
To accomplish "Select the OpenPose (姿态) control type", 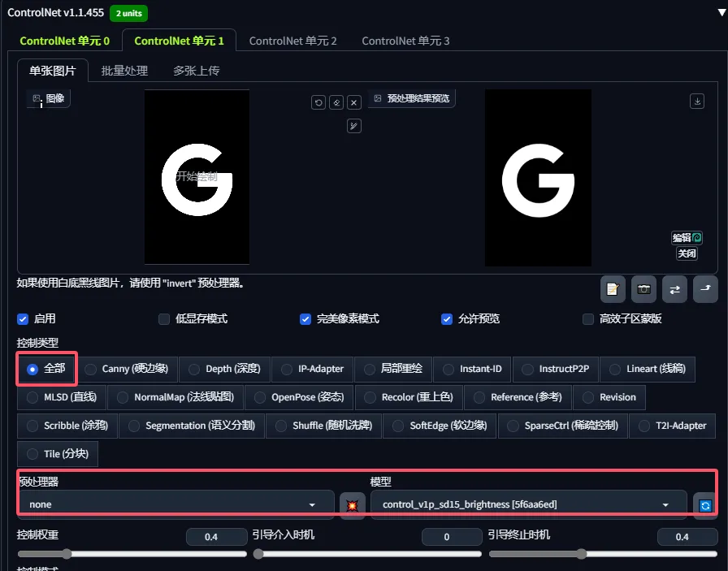I will click(x=300, y=397).
